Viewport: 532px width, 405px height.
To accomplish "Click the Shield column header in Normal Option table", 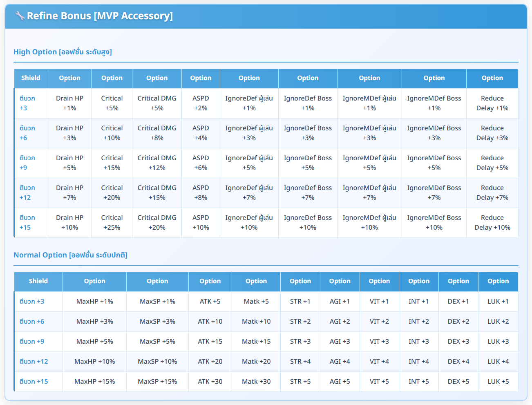I will 38,281.
